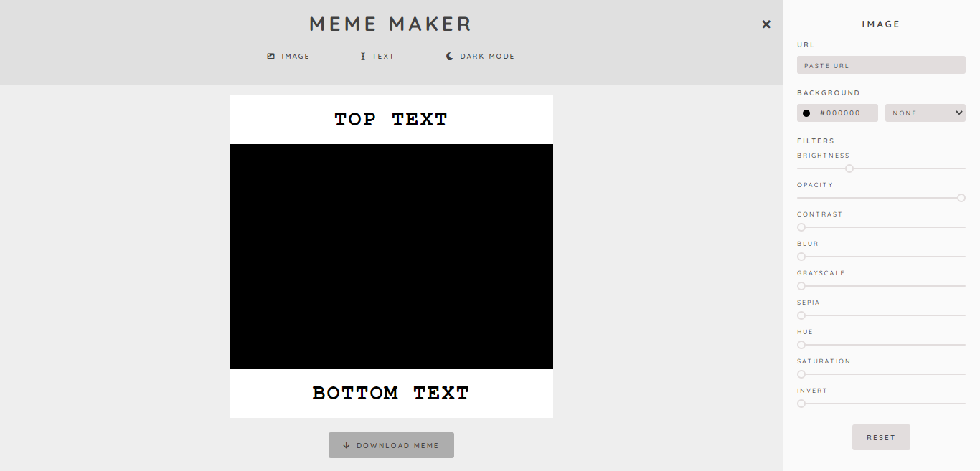This screenshot has width=980, height=471.
Task: Click the Brightness slider handle
Action: 849,168
